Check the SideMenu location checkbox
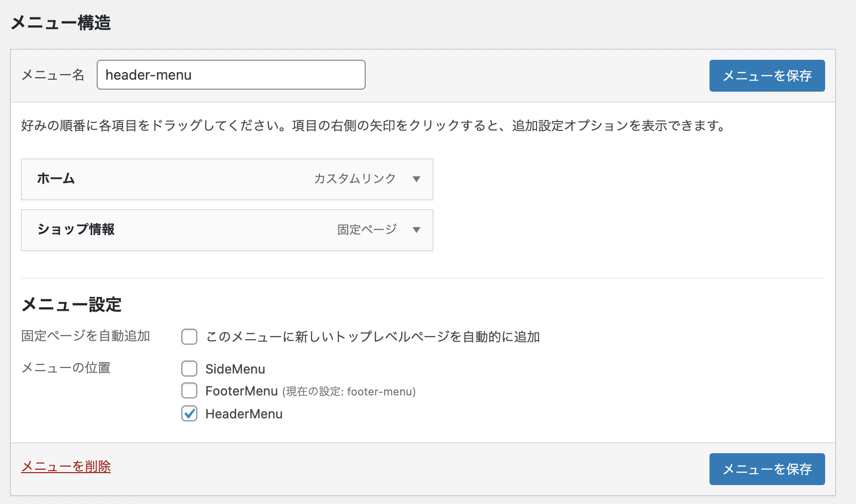 [189, 369]
